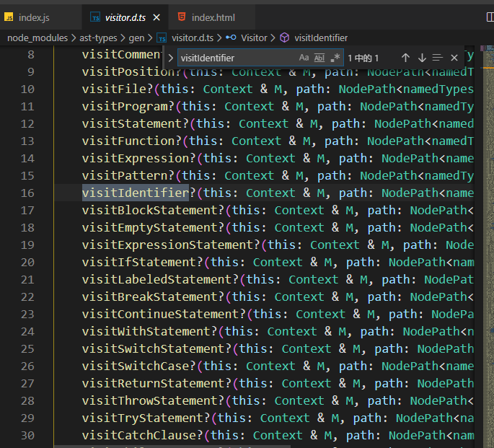
Task: Click visitEmptyStatement method name
Action: click(149, 228)
